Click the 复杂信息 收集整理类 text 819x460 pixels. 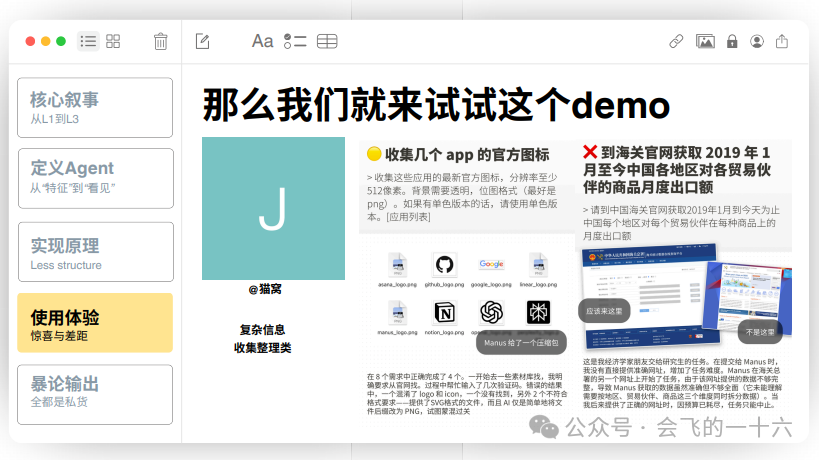pos(263,339)
